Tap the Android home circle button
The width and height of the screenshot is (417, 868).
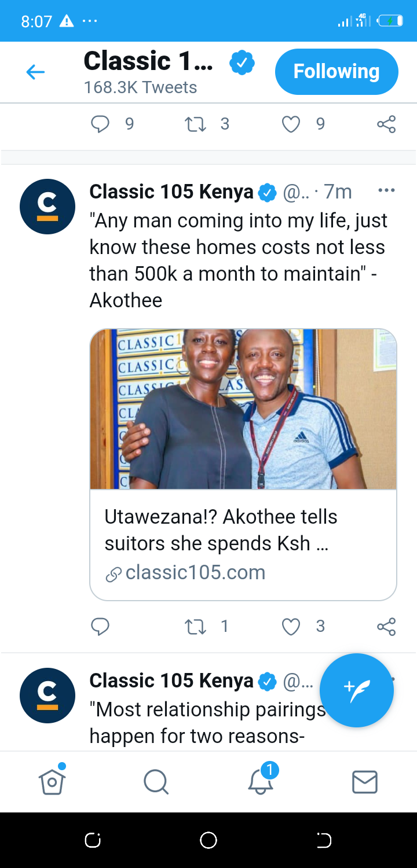tap(209, 840)
